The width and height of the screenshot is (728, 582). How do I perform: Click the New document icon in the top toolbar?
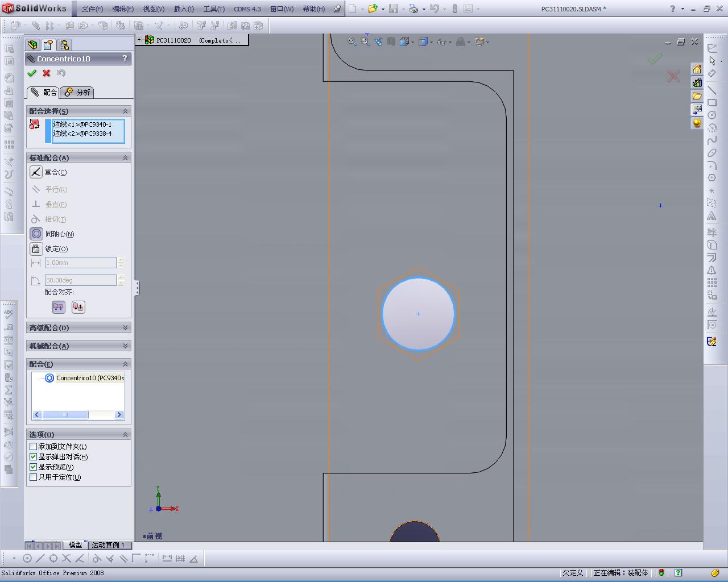point(352,9)
